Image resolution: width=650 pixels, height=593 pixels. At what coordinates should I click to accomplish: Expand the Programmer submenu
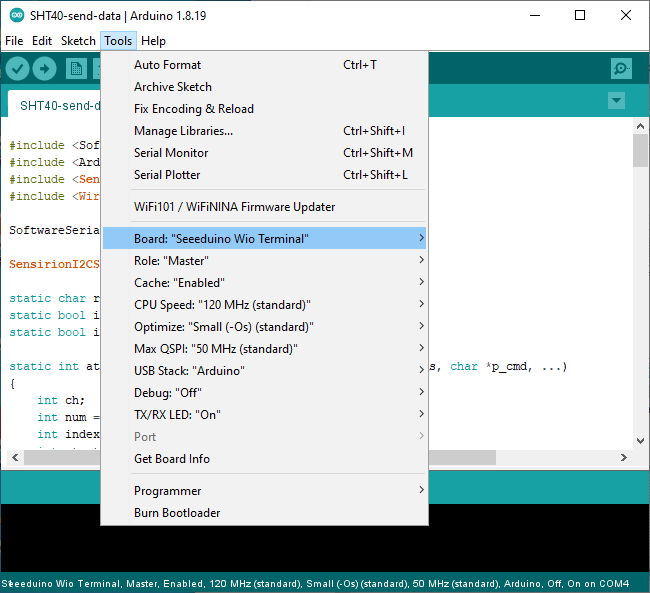click(264, 491)
